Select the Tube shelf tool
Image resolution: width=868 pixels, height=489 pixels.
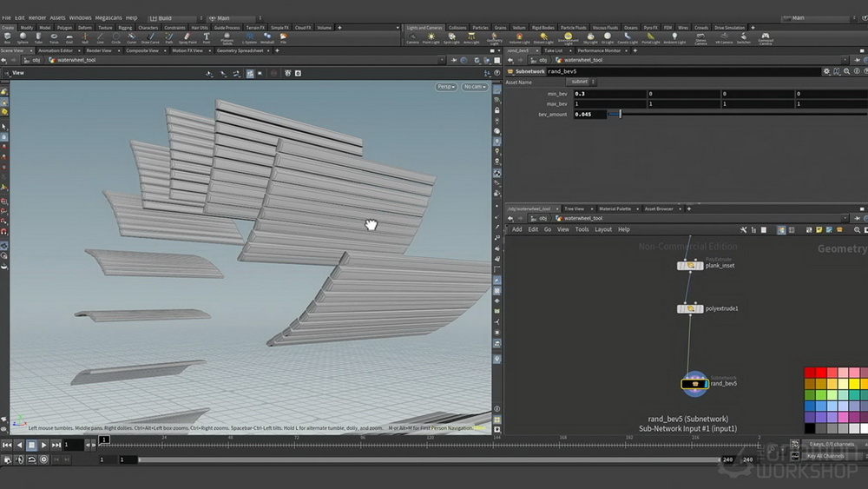[38, 37]
